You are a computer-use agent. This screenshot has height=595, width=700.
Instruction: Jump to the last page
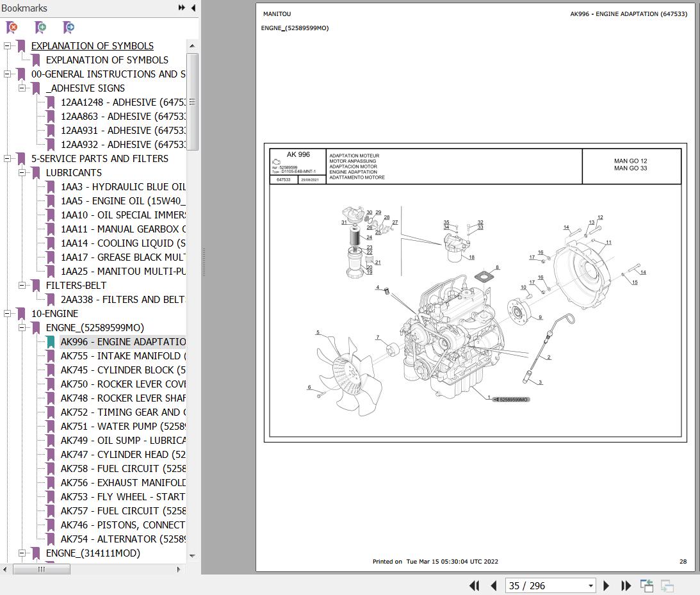(x=626, y=585)
